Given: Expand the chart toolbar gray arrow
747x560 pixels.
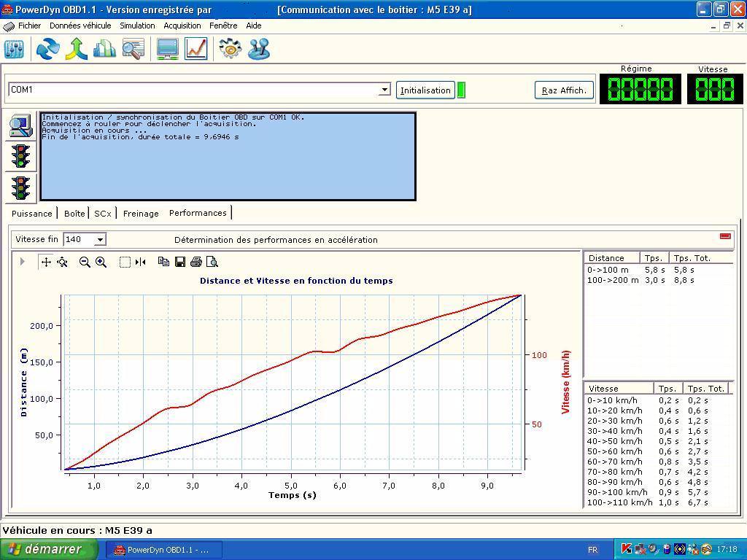Looking at the screenshot, I should point(22,262).
